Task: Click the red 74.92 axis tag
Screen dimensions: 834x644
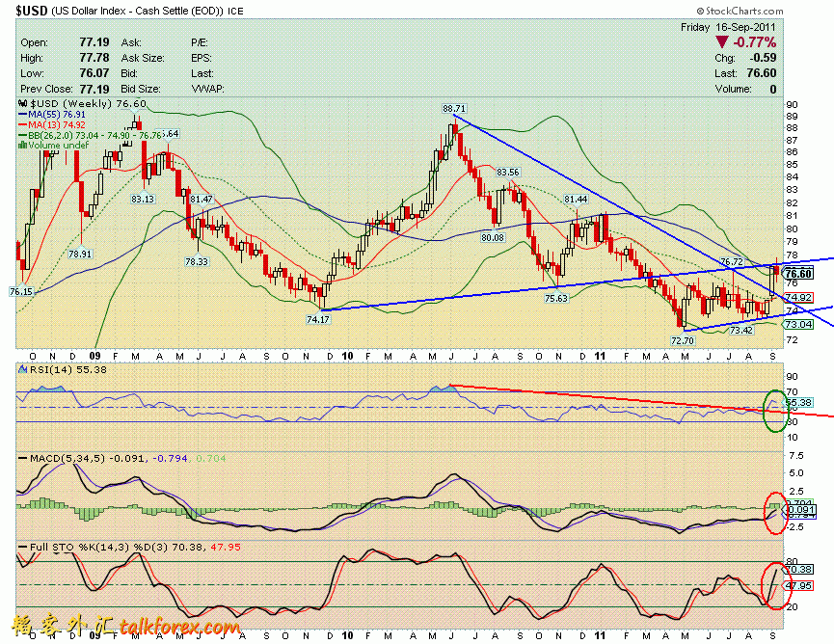Action: [797, 297]
